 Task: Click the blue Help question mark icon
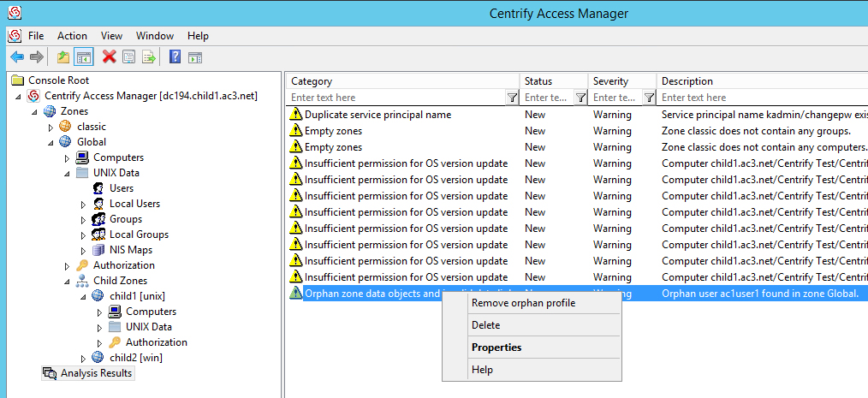click(x=175, y=57)
